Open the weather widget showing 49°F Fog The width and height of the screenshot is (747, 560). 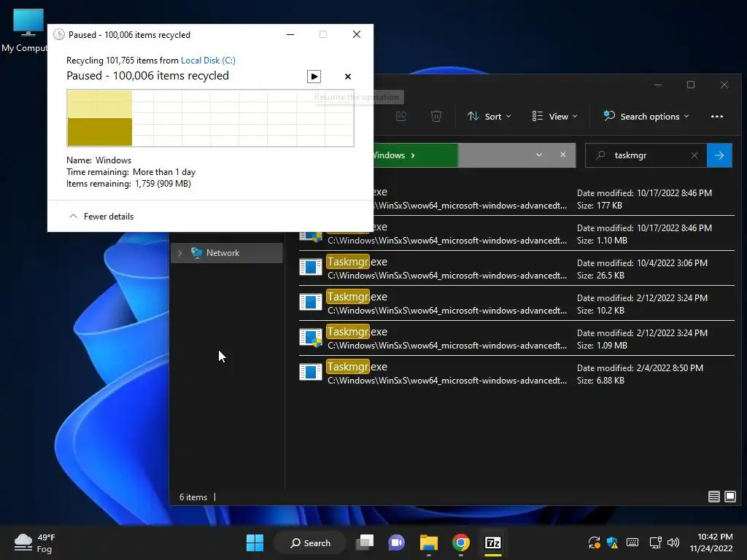point(35,542)
